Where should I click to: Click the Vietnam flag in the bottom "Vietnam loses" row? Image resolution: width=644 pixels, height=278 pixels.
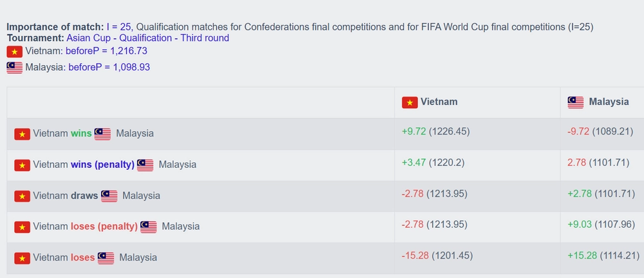[23, 258]
